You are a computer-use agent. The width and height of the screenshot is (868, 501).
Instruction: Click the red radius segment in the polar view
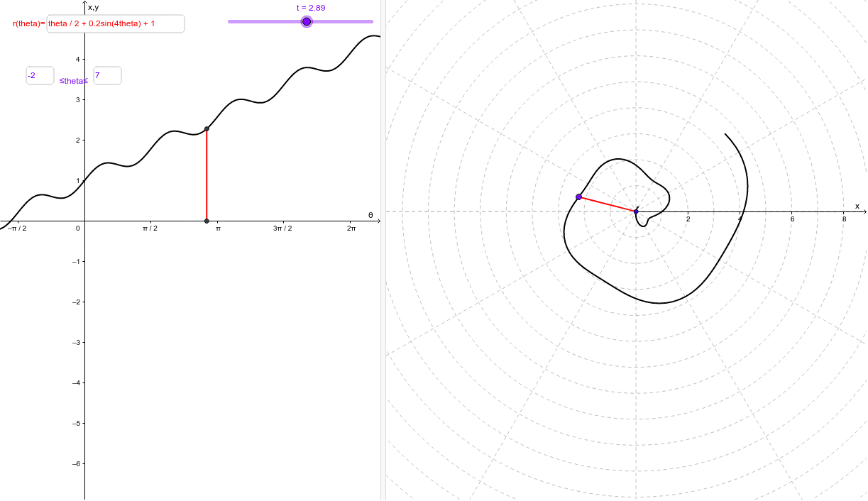tap(608, 204)
